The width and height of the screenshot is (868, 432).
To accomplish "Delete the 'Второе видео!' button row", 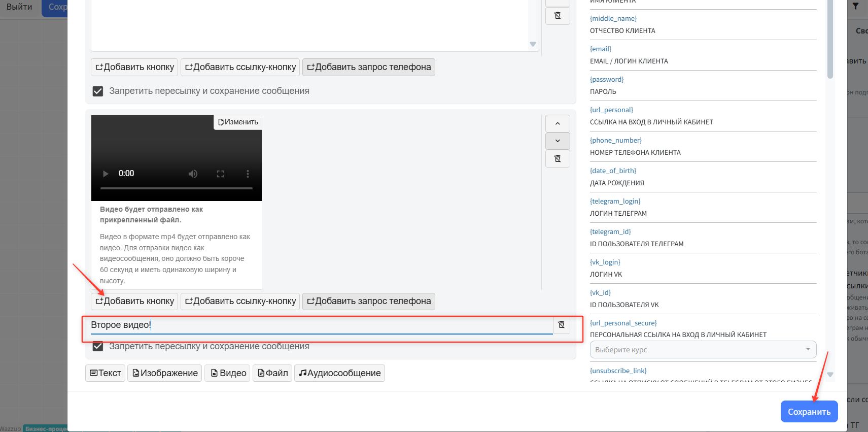I will tap(561, 325).
